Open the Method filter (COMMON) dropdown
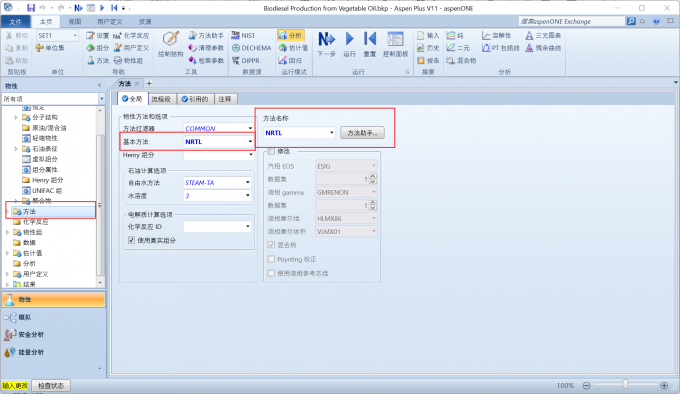Image resolution: width=680 pixels, height=394 pixels. click(x=250, y=128)
